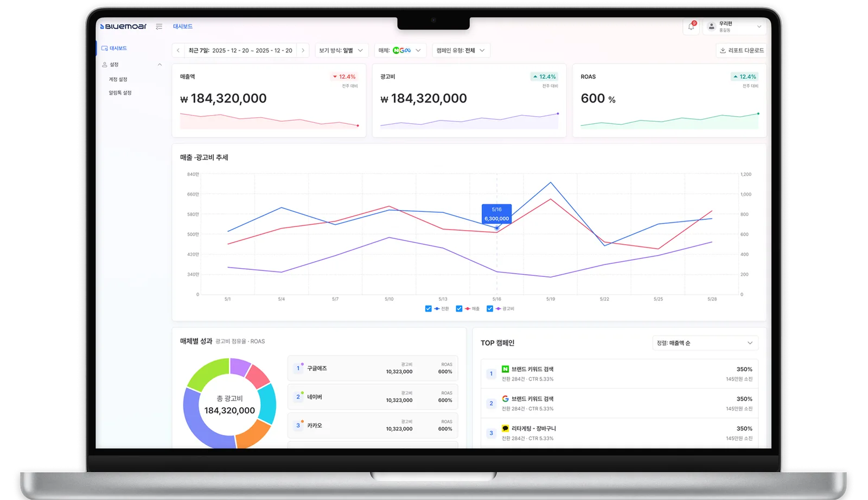The image size is (868, 500).
Task: Collapse the sidebar with the hamburger icon
Action: coord(159,26)
